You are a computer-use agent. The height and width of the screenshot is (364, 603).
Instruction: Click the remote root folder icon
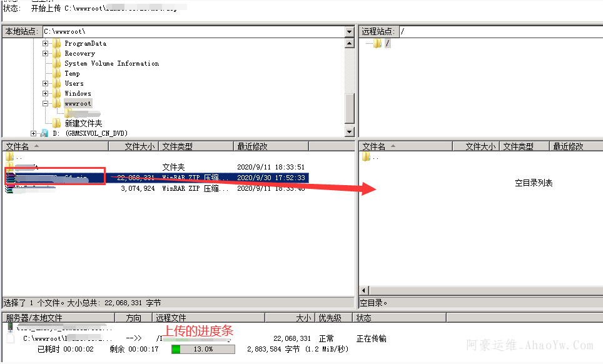coord(377,43)
